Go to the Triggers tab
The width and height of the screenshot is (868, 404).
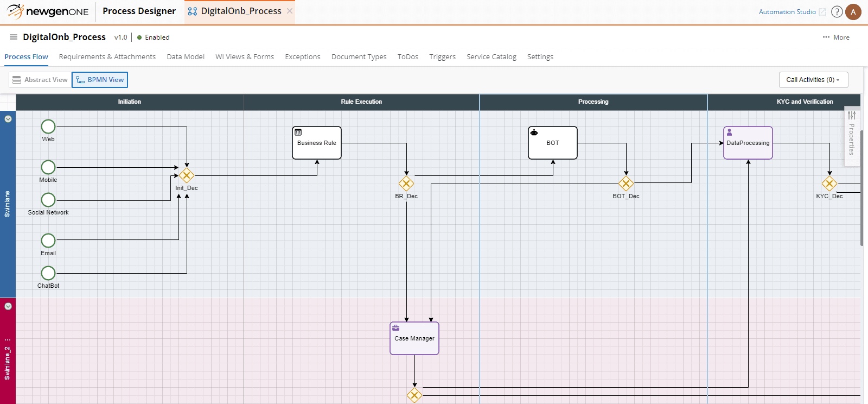442,57
